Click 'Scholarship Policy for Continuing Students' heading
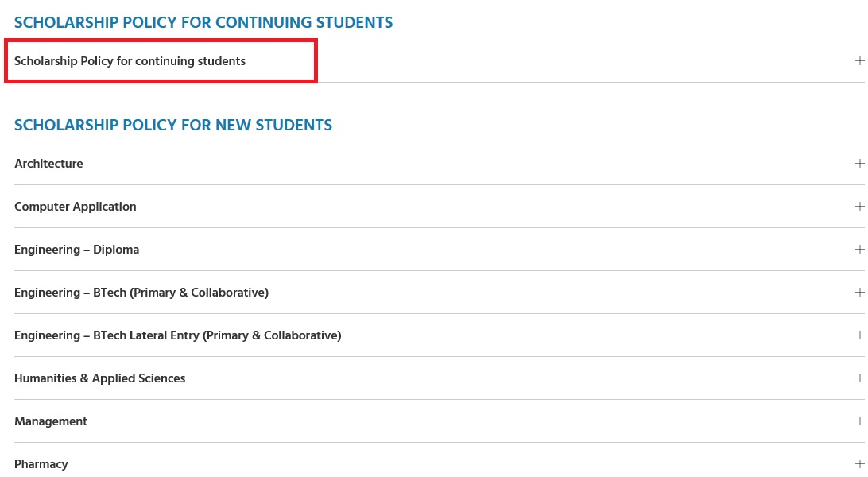868x477 pixels. tap(203, 22)
